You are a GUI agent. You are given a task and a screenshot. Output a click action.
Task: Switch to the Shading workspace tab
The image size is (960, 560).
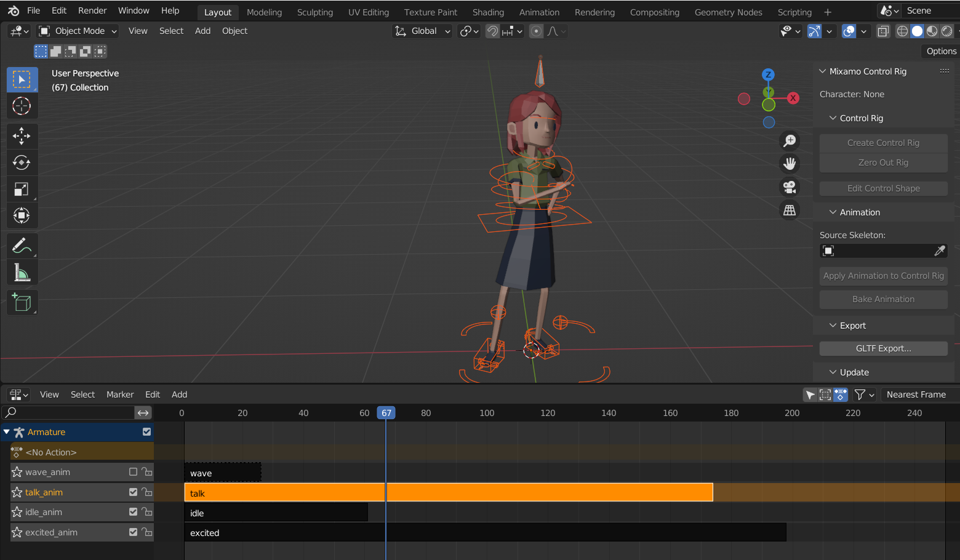pyautogui.click(x=488, y=12)
